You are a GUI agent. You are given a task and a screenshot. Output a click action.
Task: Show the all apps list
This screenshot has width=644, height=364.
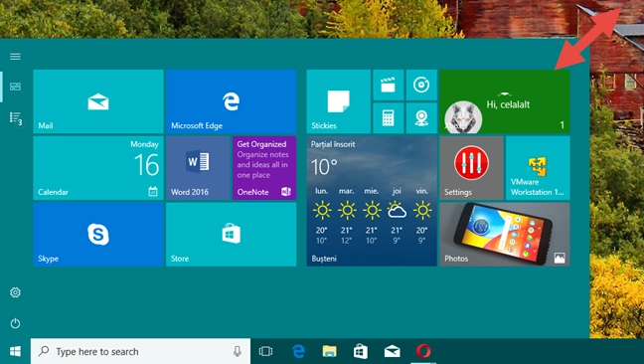pos(15,118)
